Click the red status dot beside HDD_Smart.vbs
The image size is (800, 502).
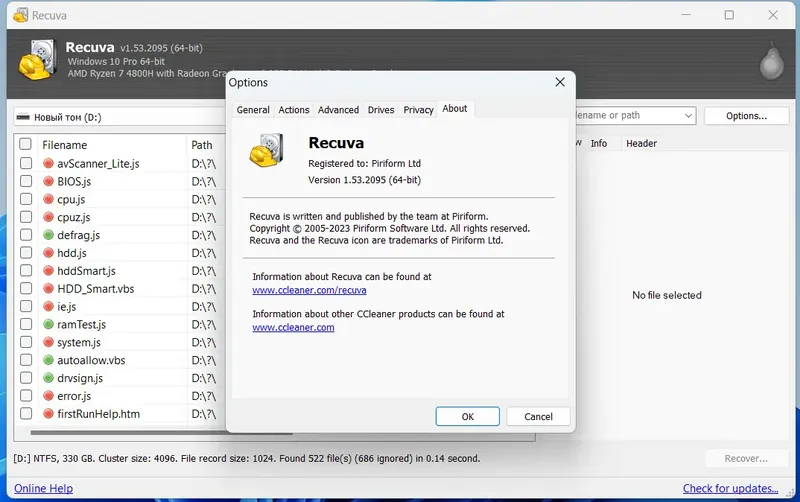coord(48,288)
